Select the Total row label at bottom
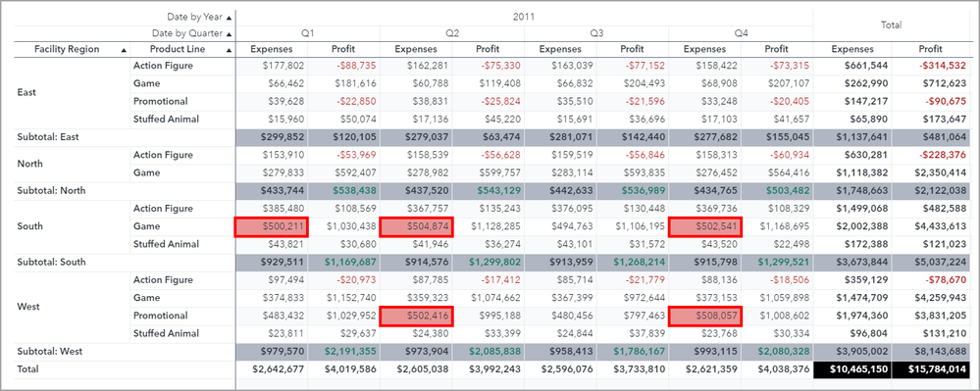 coord(27,369)
